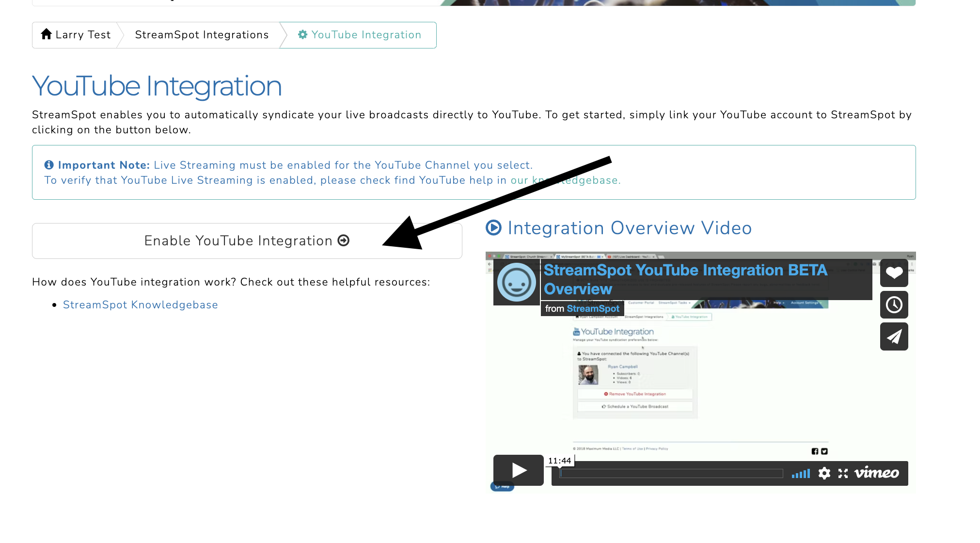
Task: Follow the 'our knowledgebase' link
Action: pos(564,180)
